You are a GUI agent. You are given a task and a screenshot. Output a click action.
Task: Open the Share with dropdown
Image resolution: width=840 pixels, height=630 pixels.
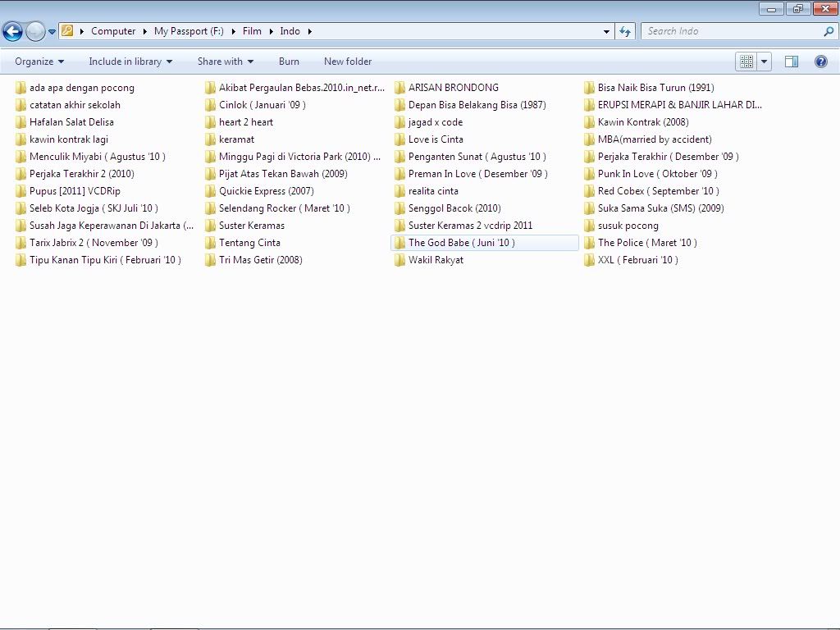pos(225,62)
